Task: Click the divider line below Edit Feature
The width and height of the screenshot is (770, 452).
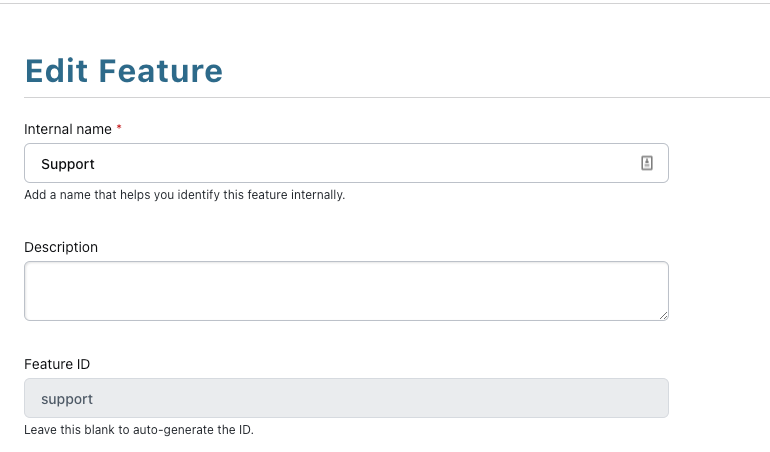Action: click(x=396, y=97)
